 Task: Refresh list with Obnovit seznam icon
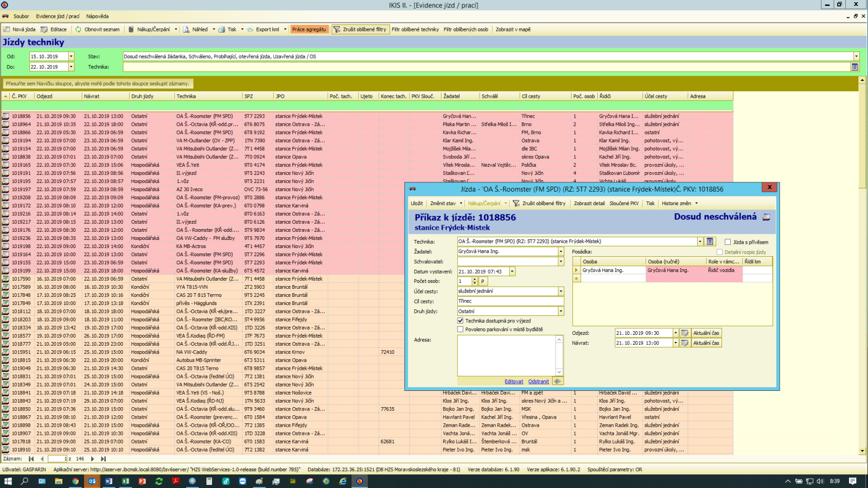[x=78, y=29]
